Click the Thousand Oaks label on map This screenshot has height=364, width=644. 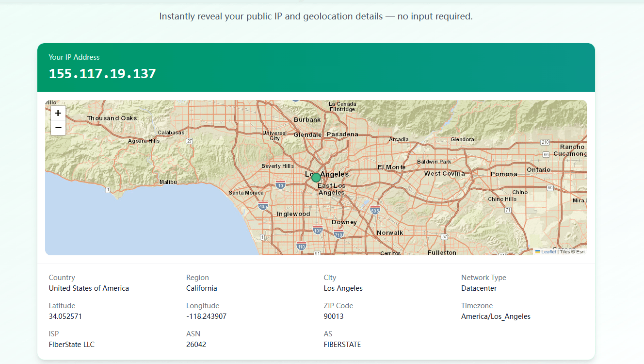pos(112,118)
